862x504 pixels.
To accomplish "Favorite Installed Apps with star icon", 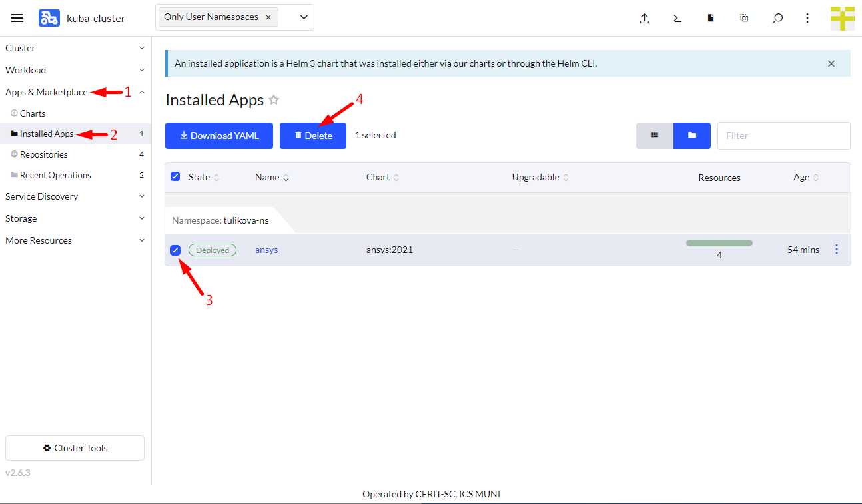I will pos(274,100).
